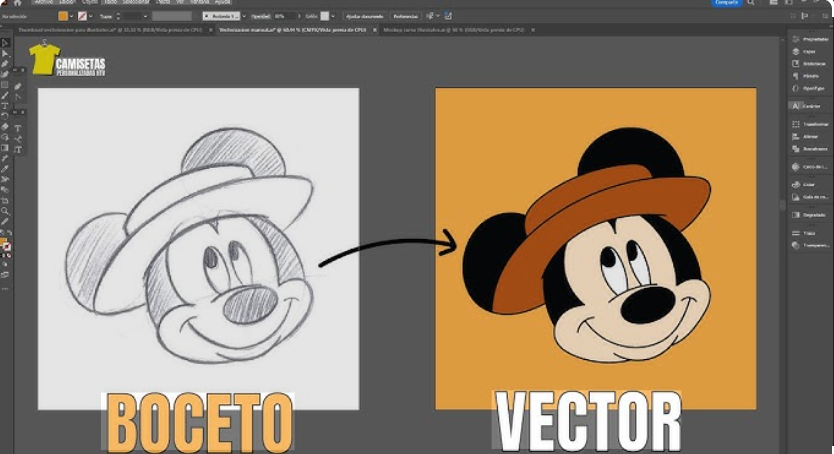Select the Artboard tool
This screenshot has width=834, height=454.
point(5,200)
